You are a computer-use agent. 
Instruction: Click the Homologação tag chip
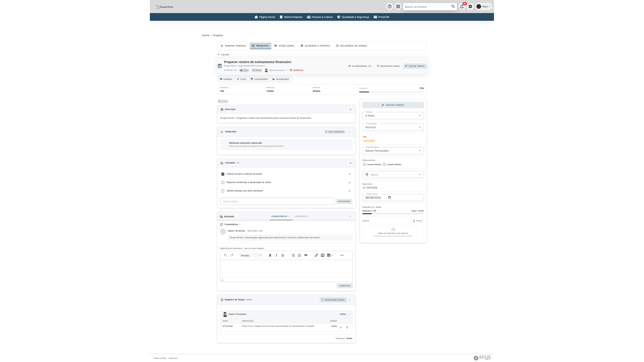point(369,141)
